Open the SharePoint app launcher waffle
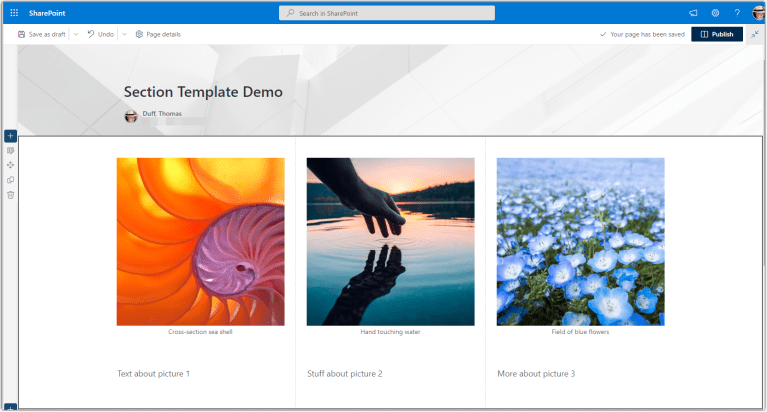This screenshot has width=767, height=412. coord(14,13)
